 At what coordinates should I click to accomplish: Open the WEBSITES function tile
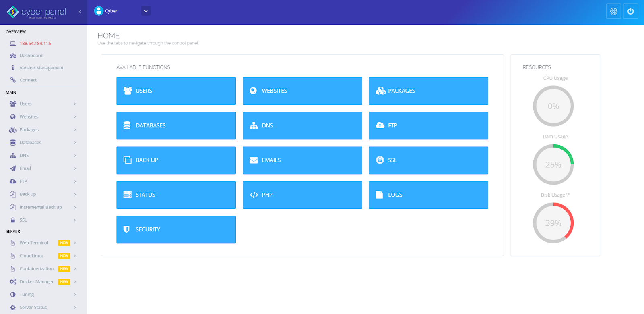[302, 91]
